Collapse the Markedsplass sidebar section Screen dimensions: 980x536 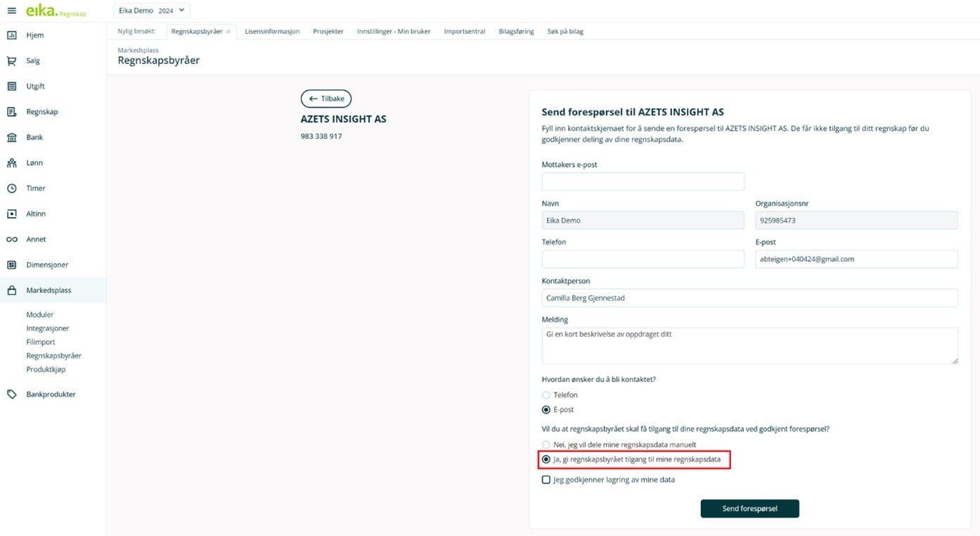pos(49,290)
